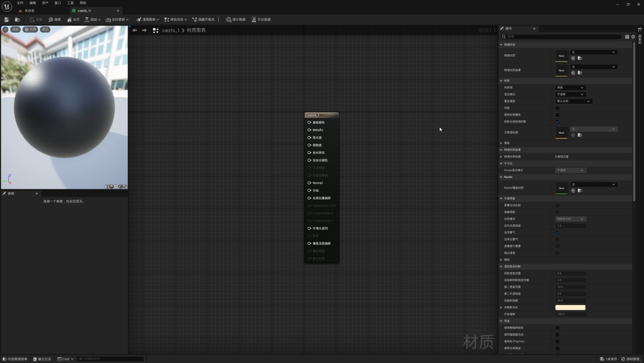Browse to Nanite override material asset
Viewport: 644px width, 363px height.
pyautogui.click(x=580, y=190)
